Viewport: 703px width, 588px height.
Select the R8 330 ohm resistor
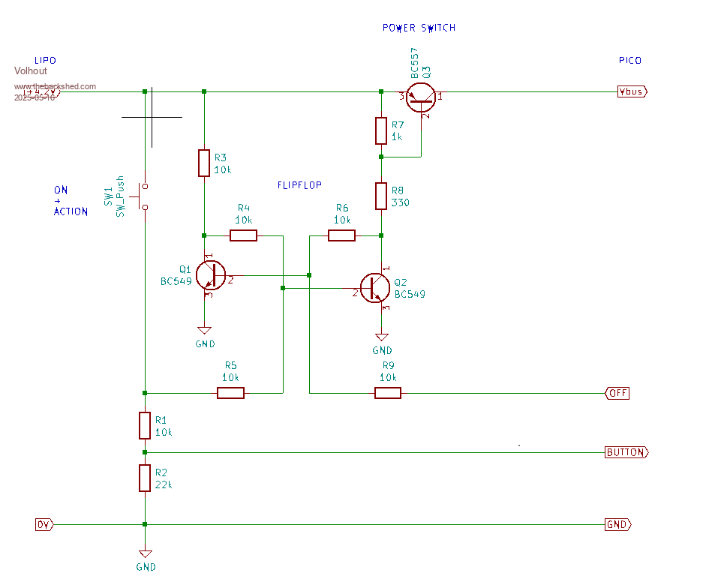point(381,196)
